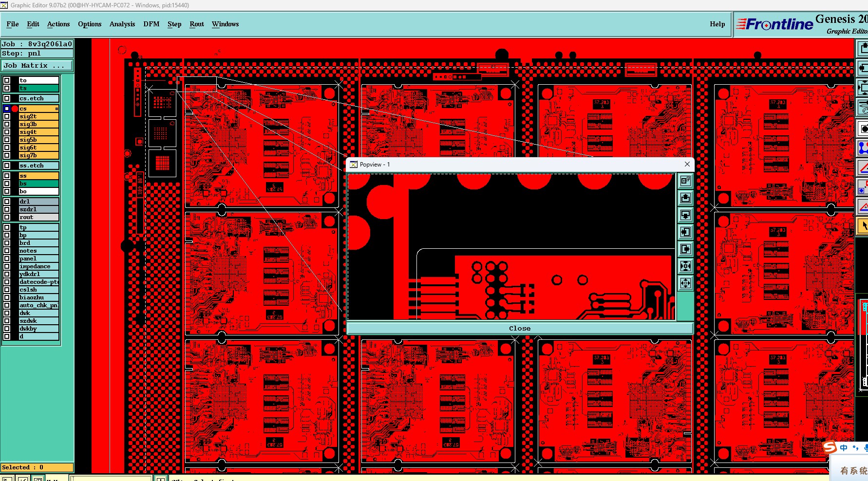
Task: Select the yellow arrow pointer tool
Action: click(863, 226)
